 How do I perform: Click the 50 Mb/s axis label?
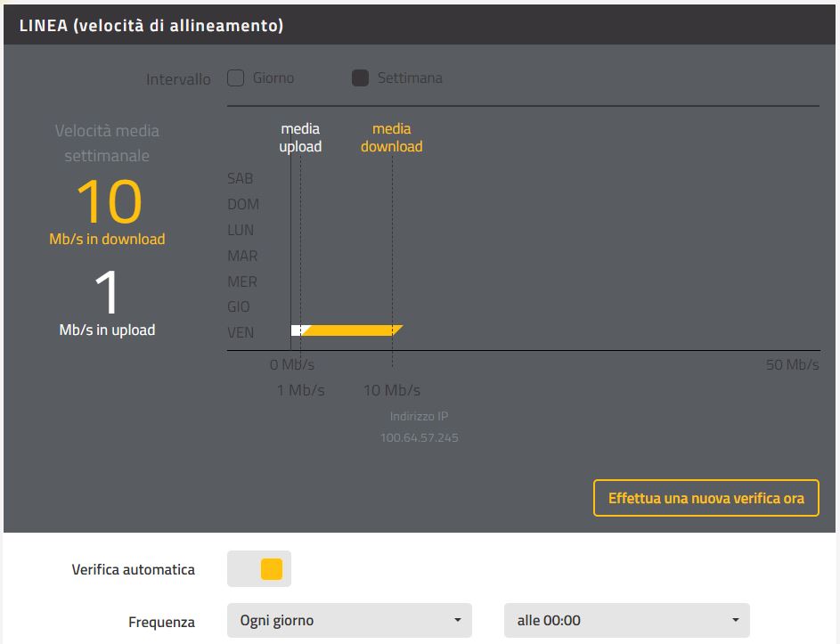coord(792,365)
